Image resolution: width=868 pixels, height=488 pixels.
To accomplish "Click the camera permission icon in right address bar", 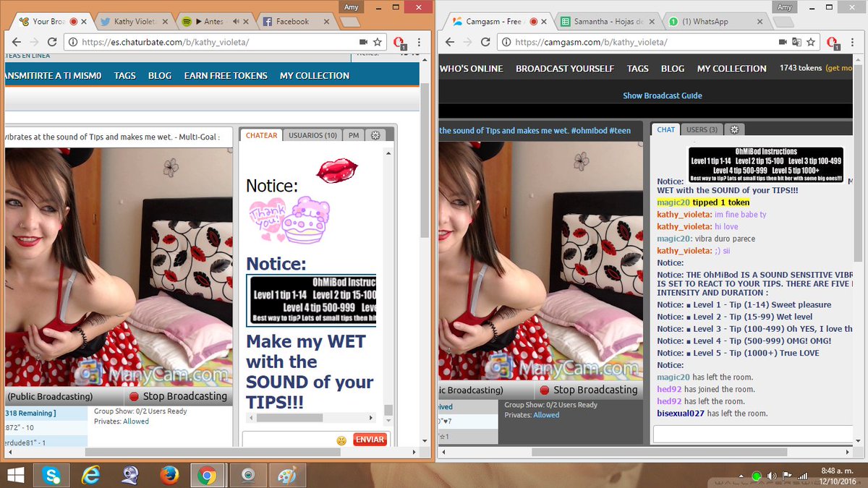I will coord(783,42).
